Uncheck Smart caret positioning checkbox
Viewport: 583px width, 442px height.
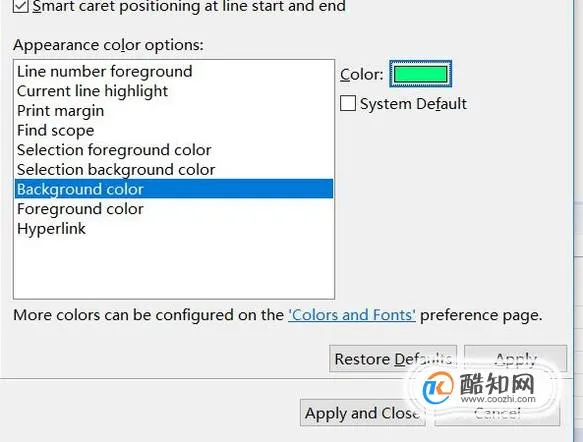point(20,6)
